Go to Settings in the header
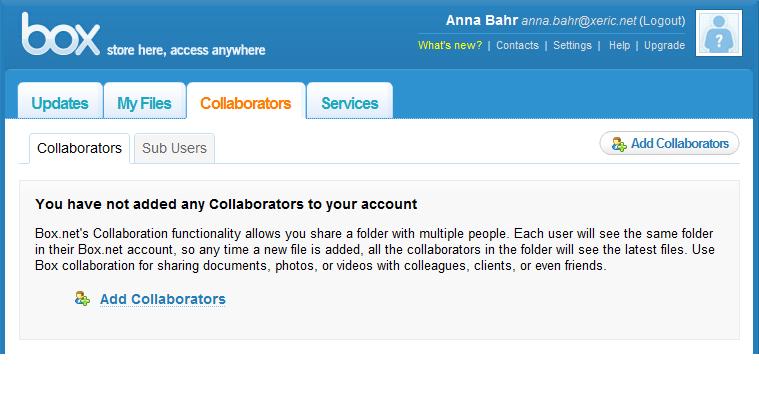 coord(572,46)
